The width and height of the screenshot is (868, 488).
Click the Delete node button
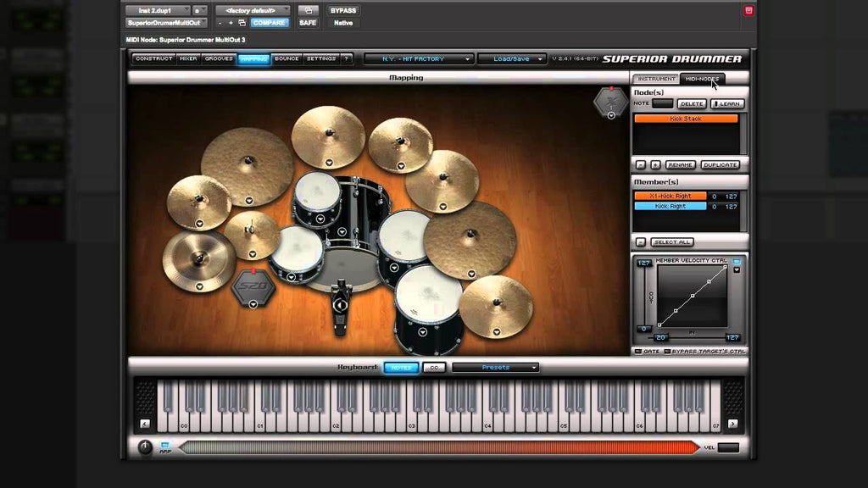point(692,104)
